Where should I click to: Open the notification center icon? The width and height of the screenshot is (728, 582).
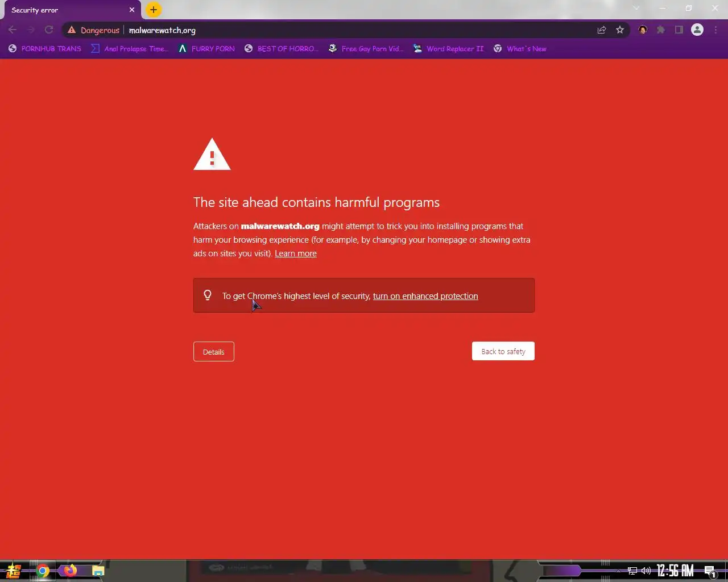710,571
